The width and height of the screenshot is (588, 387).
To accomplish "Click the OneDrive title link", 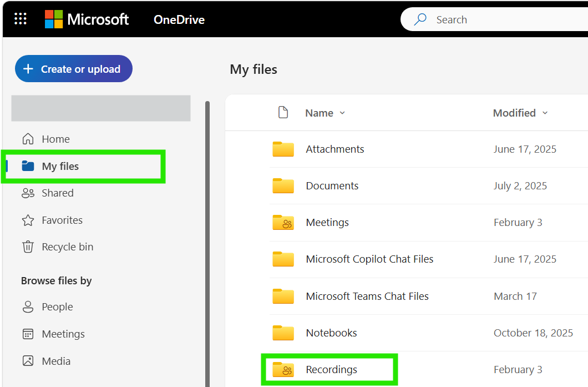I will [x=179, y=19].
